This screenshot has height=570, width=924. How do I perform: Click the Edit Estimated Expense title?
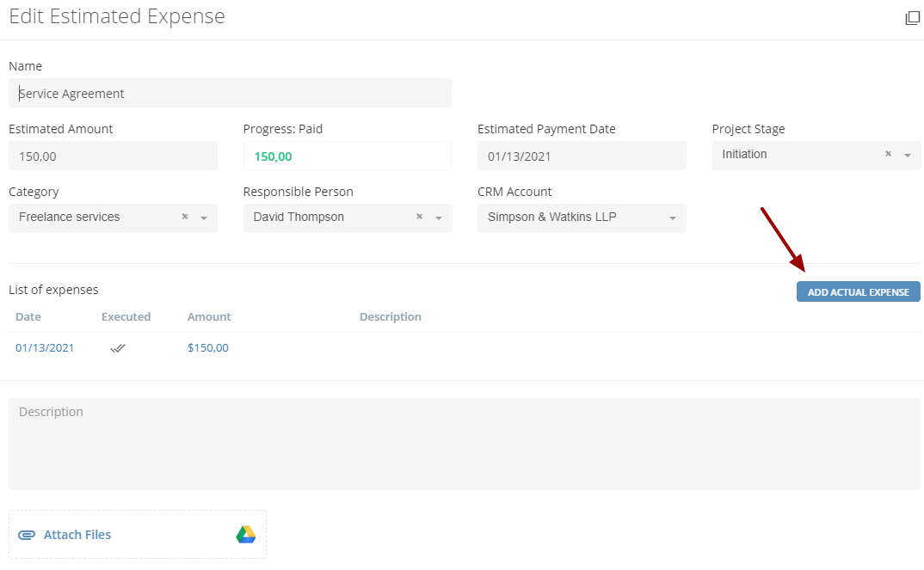117,16
